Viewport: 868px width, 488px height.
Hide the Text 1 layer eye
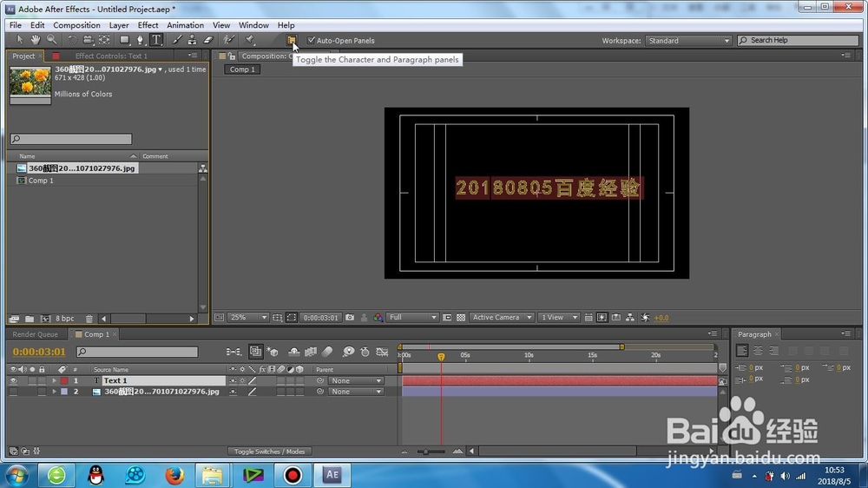click(x=13, y=380)
